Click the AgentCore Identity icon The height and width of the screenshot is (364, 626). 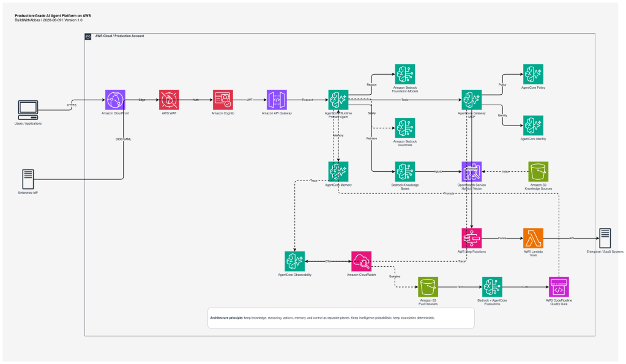click(x=533, y=126)
